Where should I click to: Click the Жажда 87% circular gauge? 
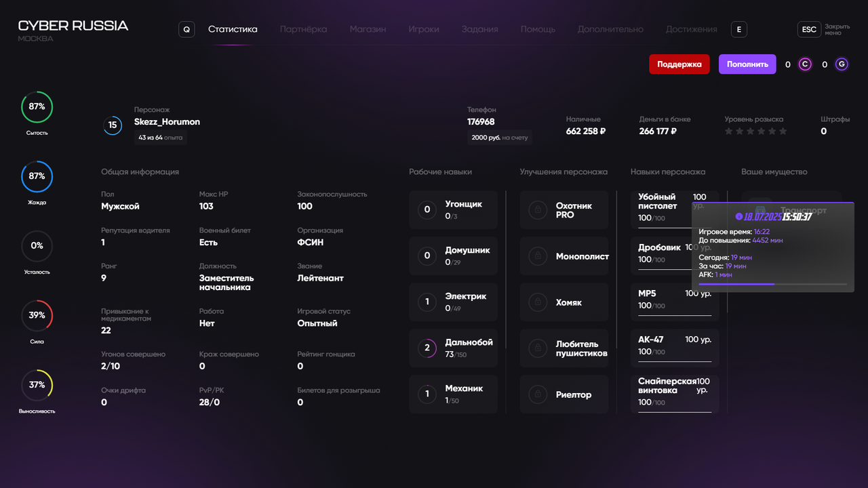coord(37,176)
